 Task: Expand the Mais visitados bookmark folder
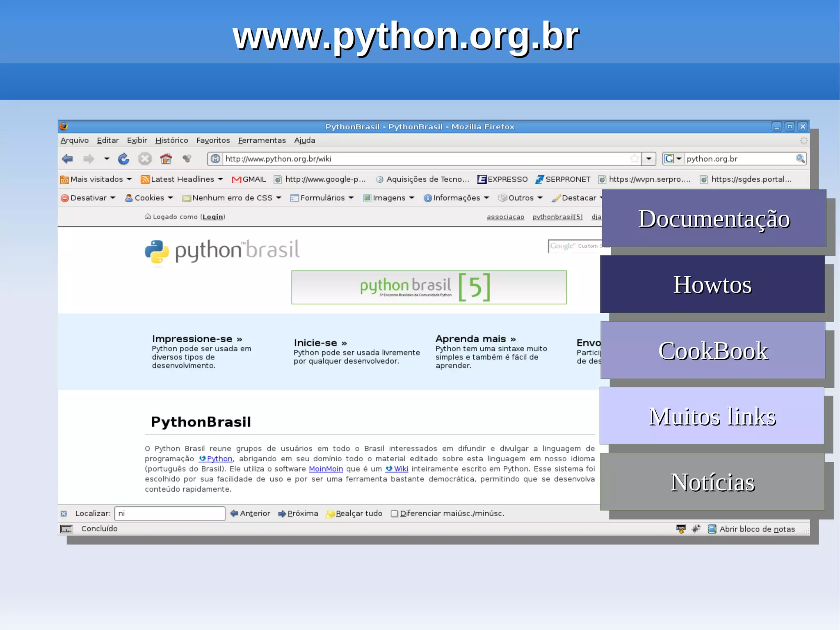[x=96, y=179]
